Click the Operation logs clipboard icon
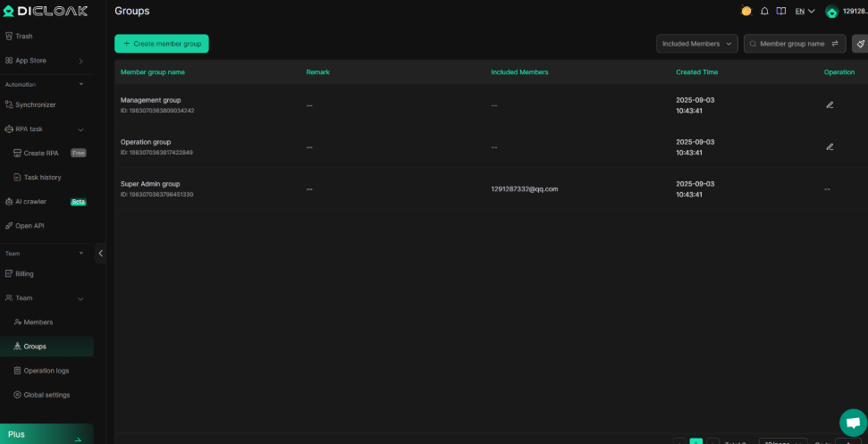The width and height of the screenshot is (868, 444). click(17, 371)
